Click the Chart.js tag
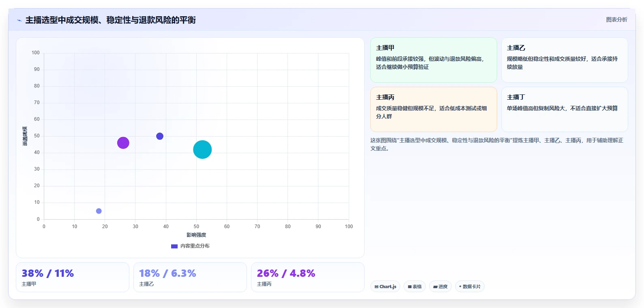Image resolution: width=644 pixels, height=308 pixels. (x=385, y=287)
